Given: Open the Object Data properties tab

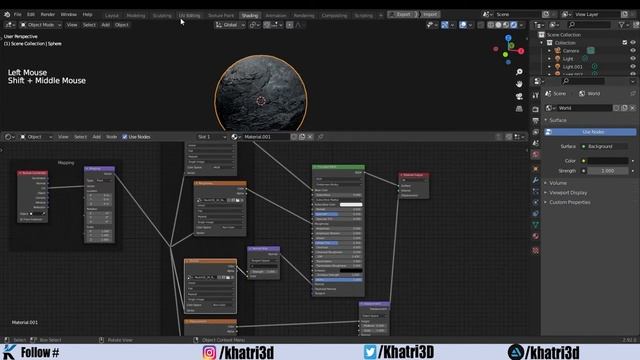Looking at the screenshot, I should pyautogui.click(x=536, y=225).
